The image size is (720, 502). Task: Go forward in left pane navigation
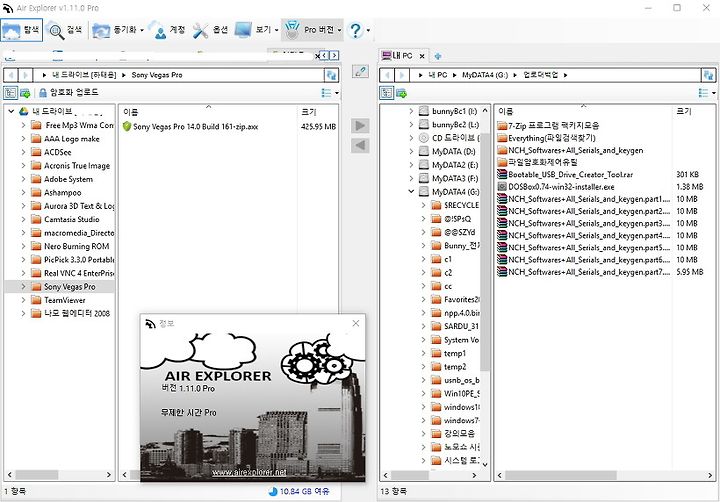25,75
